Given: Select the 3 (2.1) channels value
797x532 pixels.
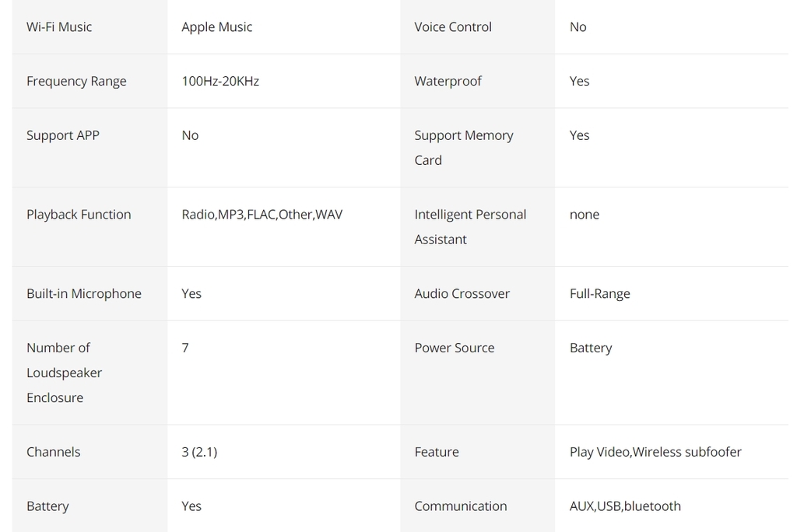Looking at the screenshot, I should [199, 452].
